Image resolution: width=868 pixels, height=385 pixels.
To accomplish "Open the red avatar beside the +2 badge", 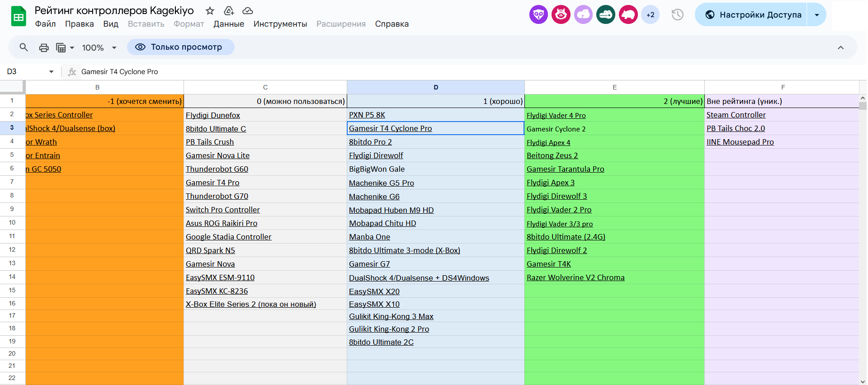I will tap(628, 15).
